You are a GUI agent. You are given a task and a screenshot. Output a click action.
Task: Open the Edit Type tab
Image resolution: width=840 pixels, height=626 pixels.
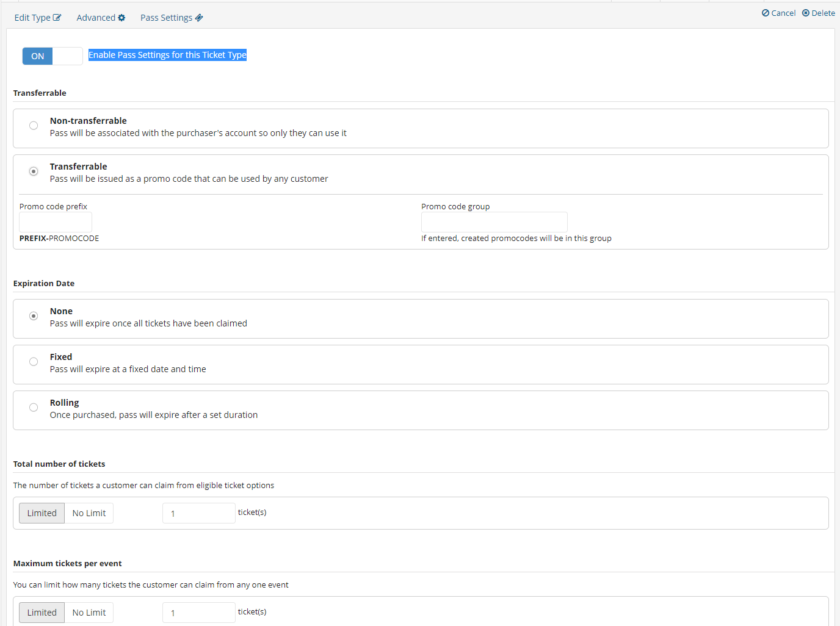pos(38,18)
